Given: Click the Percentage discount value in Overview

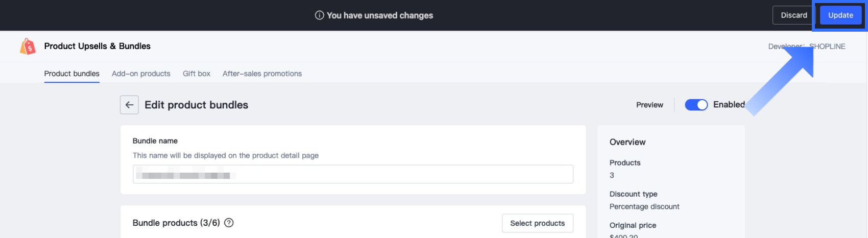Looking at the screenshot, I should (644, 206).
